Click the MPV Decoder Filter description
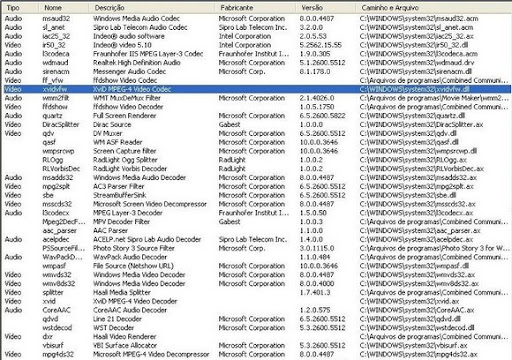 (121, 222)
